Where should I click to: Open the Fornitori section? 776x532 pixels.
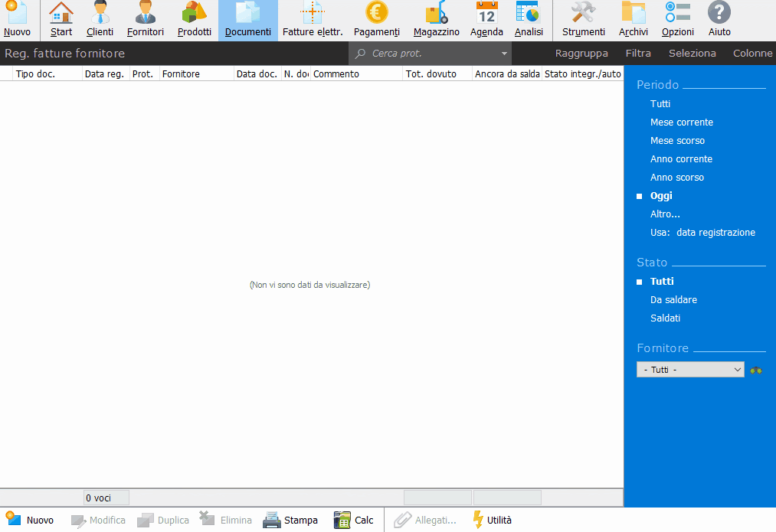[x=146, y=20]
